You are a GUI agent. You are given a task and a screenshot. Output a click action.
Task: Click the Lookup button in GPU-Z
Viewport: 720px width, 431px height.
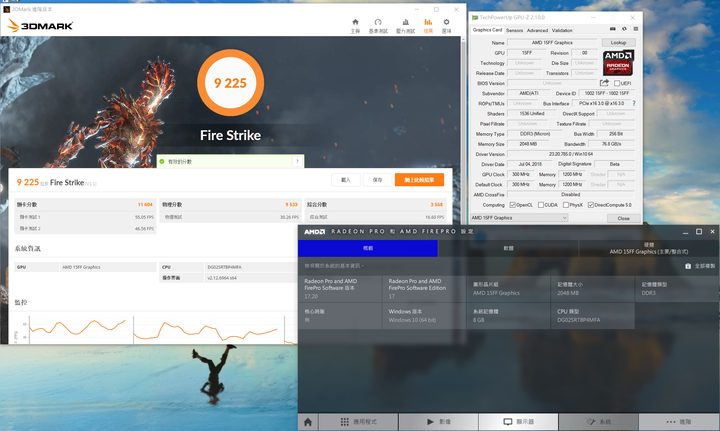click(x=618, y=42)
